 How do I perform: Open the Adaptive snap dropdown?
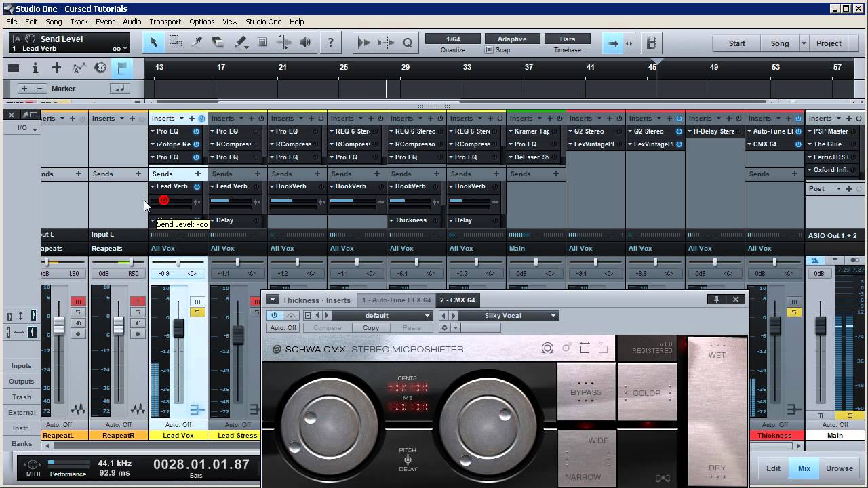pos(512,39)
